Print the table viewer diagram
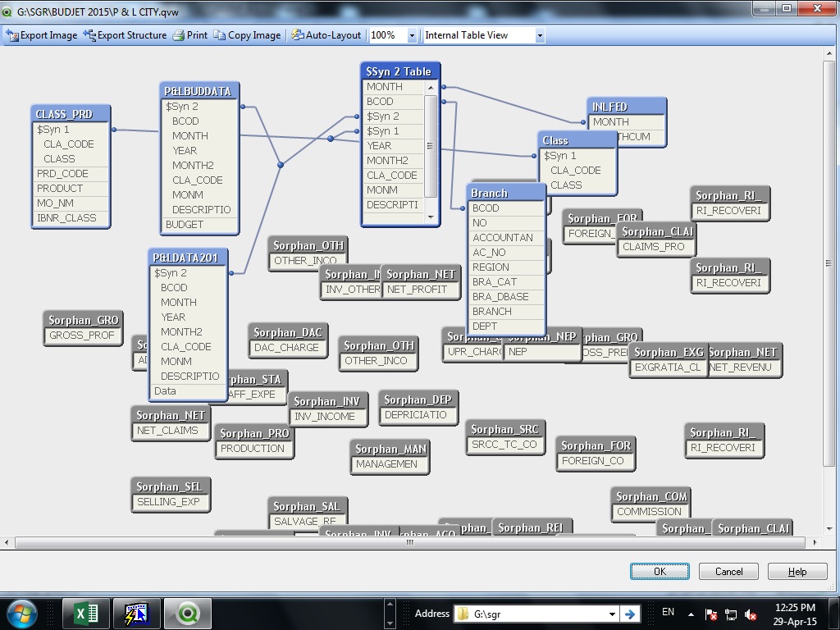 pyautogui.click(x=189, y=35)
